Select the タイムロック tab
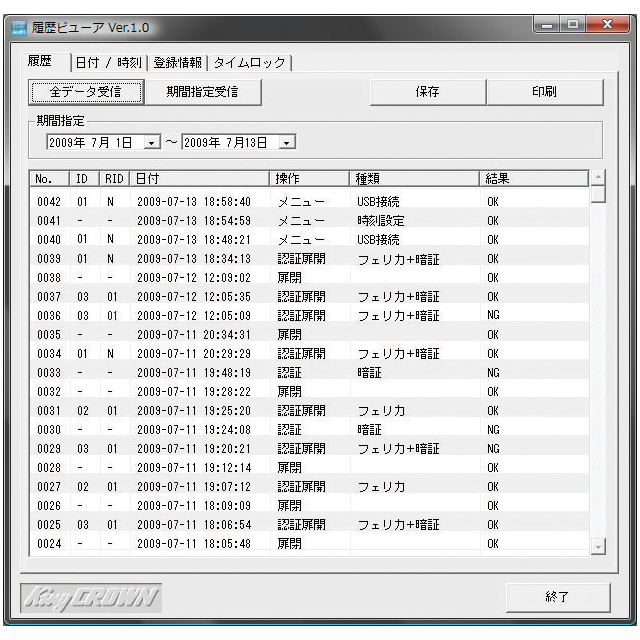This screenshot has width=640, height=640. point(248,62)
